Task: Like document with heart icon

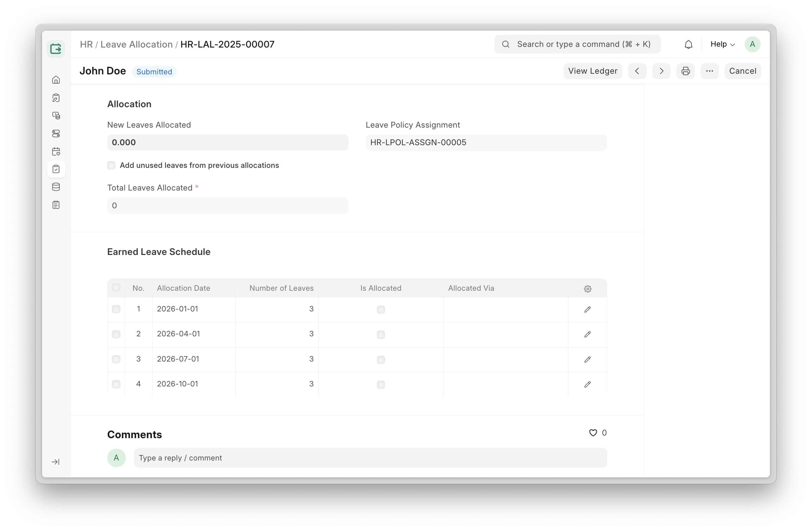Action: pos(593,432)
